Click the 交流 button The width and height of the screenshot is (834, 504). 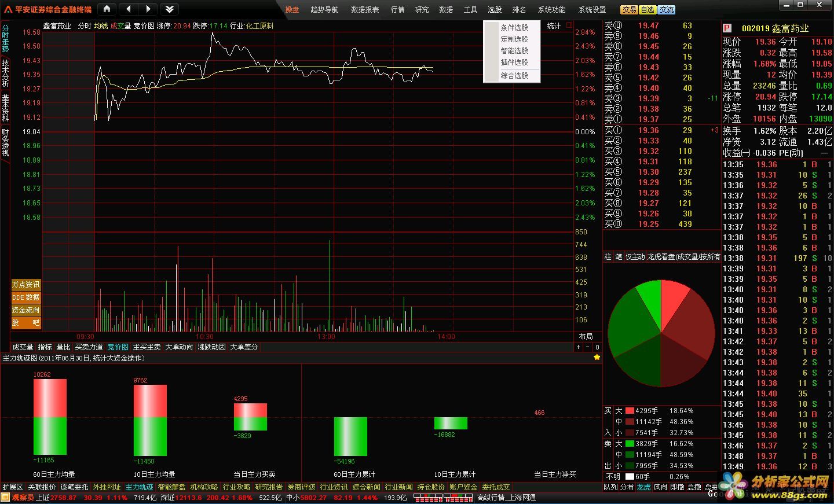pos(666,9)
